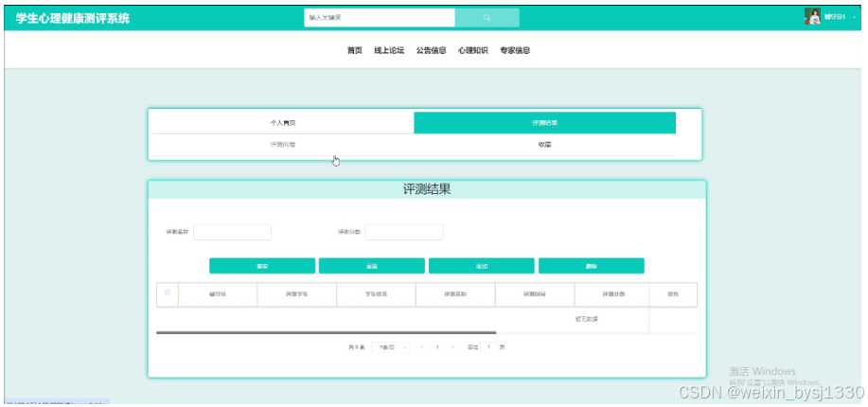Click the 重置 button
868x407 pixels.
[x=371, y=266]
